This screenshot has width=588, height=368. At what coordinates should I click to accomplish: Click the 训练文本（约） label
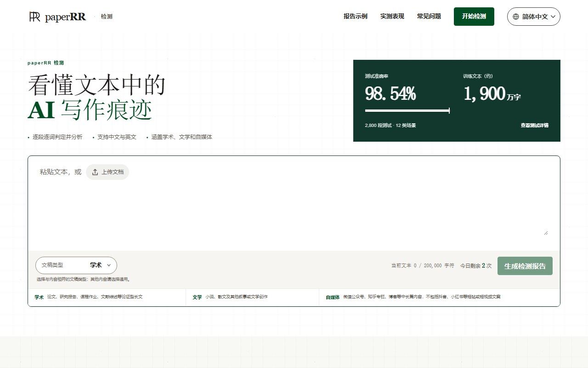point(478,76)
